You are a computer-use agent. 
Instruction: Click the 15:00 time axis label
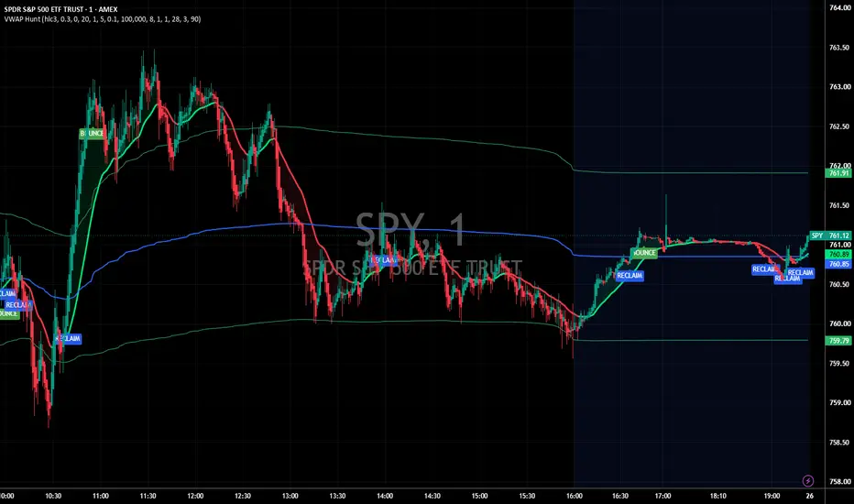pyautogui.click(x=480, y=496)
